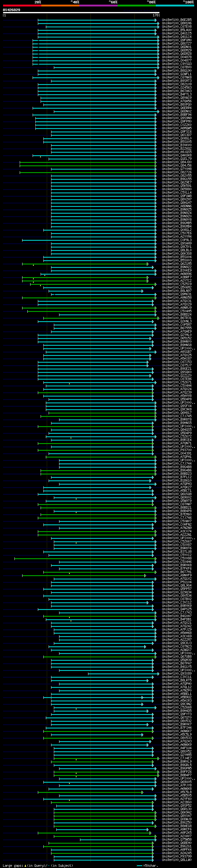197x868 pixels.
Task: Open the UniRef100_A5C5L8 entry
Action: point(177,792)
